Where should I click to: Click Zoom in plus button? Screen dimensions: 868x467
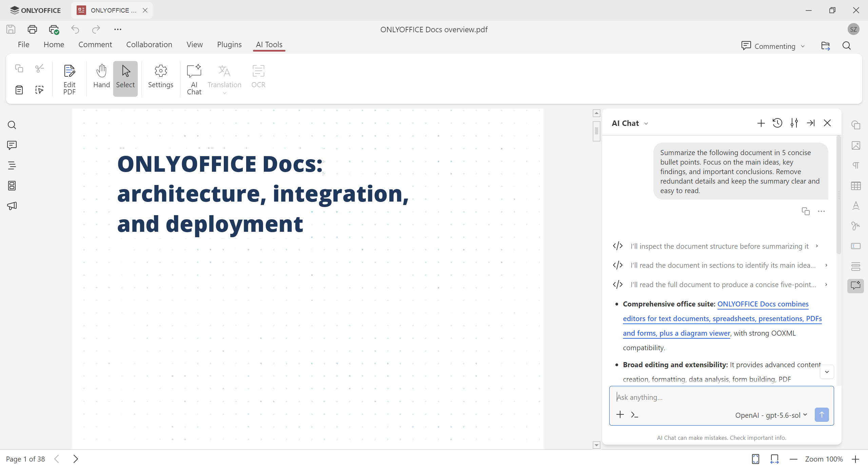click(x=855, y=459)
